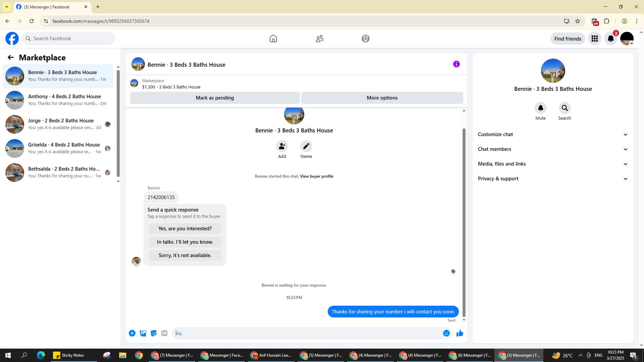Open Chrome profile avatar icon
644x362 pixels.
tap(624, 21)
